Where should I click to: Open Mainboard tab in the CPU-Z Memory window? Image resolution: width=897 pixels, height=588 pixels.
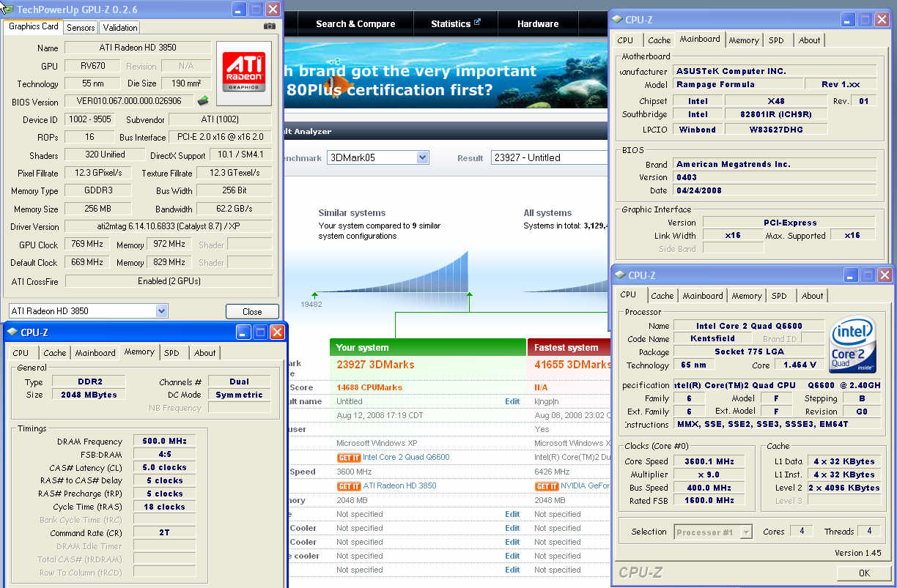tap(95, 353)
